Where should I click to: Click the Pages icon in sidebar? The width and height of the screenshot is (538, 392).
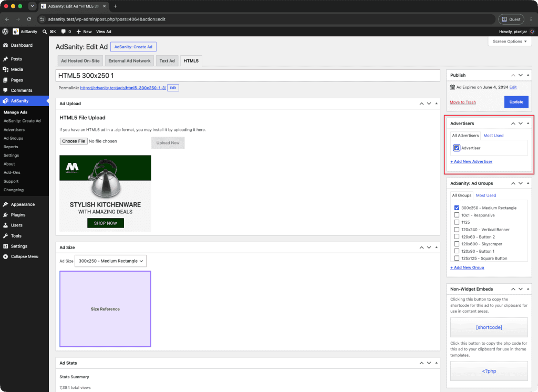5,80
